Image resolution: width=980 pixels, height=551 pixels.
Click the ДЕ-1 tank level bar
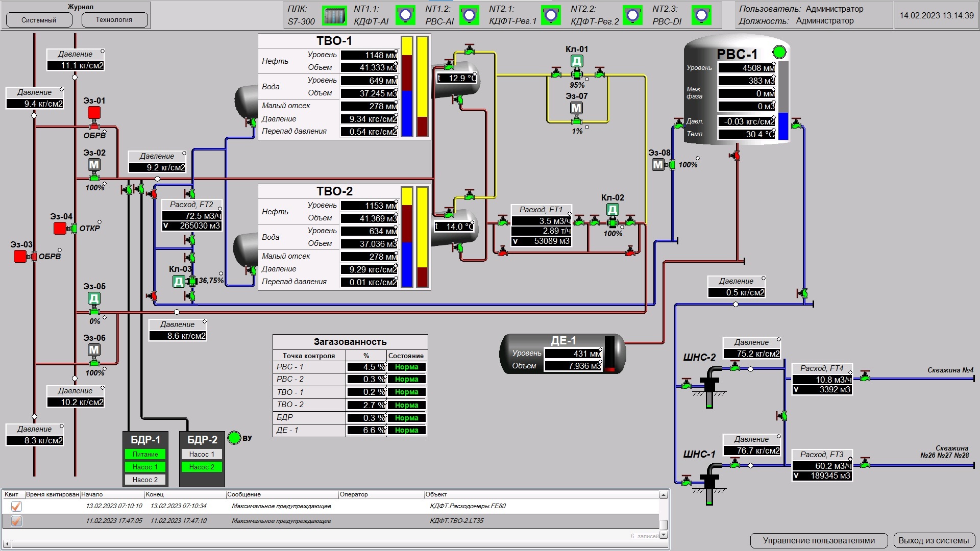click(609, 353)
